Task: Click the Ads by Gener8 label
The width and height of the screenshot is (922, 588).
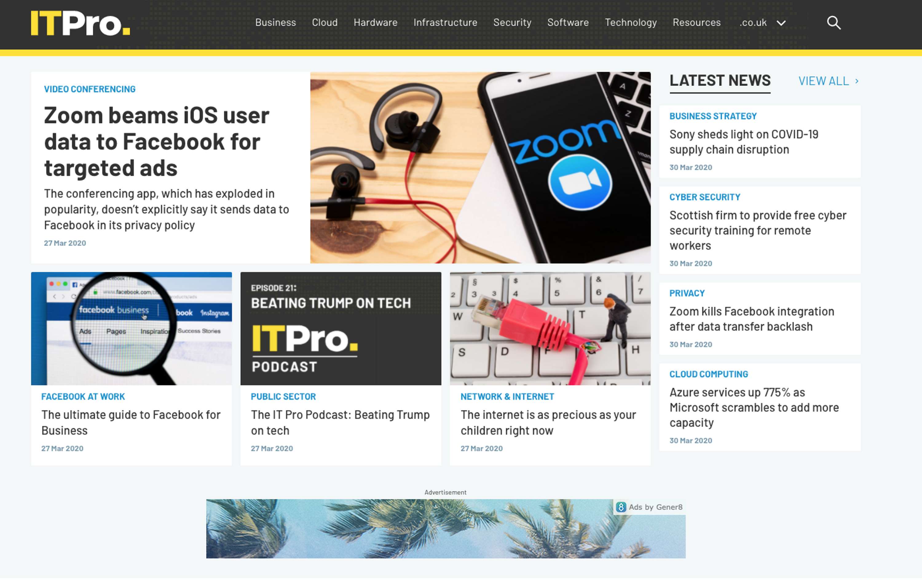Action: click(656, 507)
